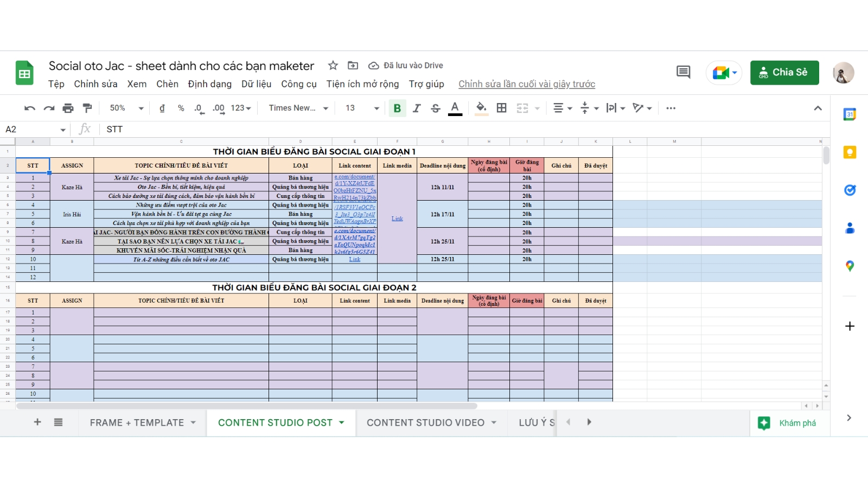
Task: Redo the last action
Action: pos(49,108)
